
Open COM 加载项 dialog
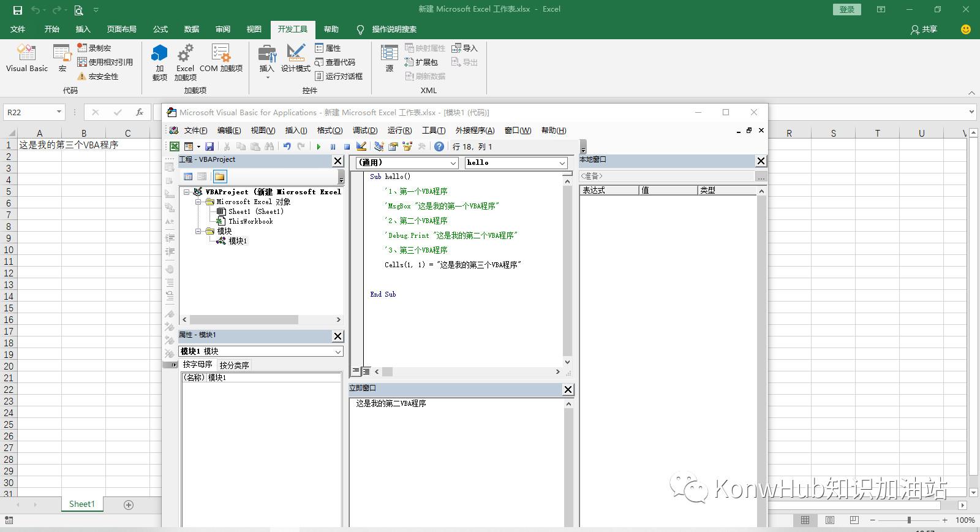pyautogui.click(x=221, y=59)
